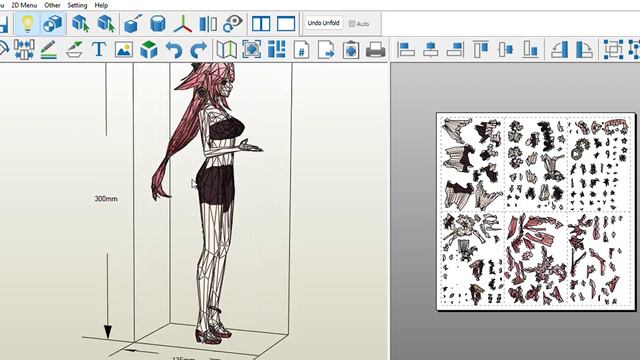640x360 pixels.
Task: Select the Text tool T icon
Action: pyautogui.click(x=99, y=49)
